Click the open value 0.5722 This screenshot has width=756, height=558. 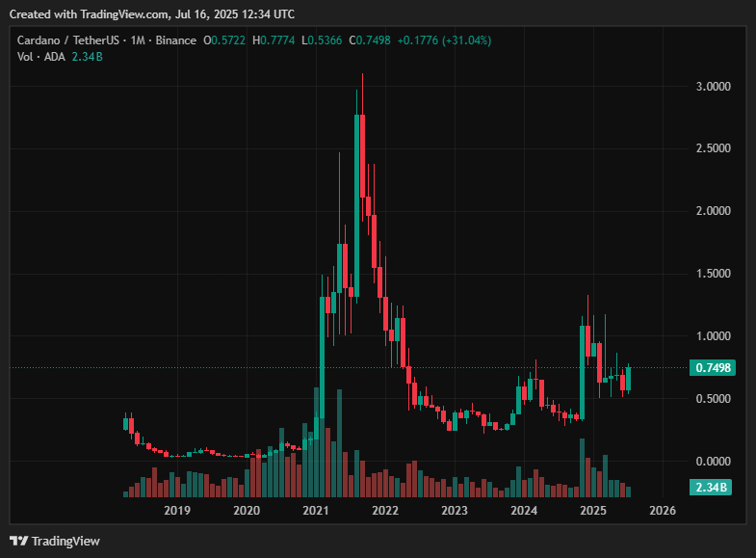[228, 40]
